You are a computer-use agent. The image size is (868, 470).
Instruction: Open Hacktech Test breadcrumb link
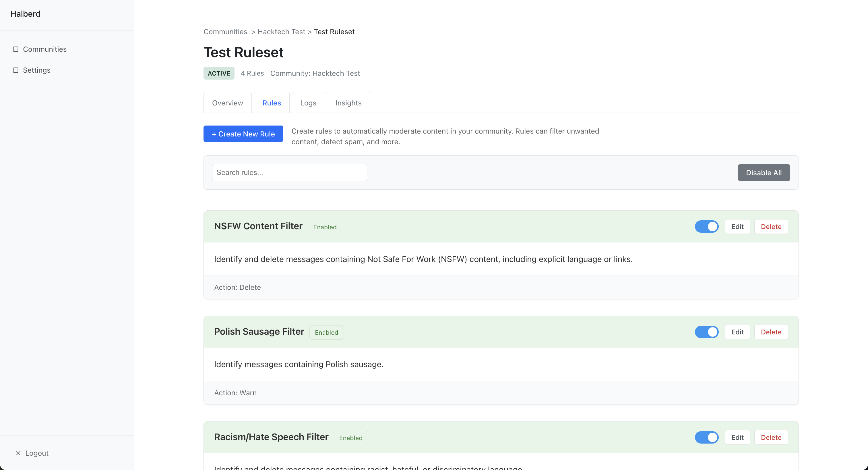[281, 32]
